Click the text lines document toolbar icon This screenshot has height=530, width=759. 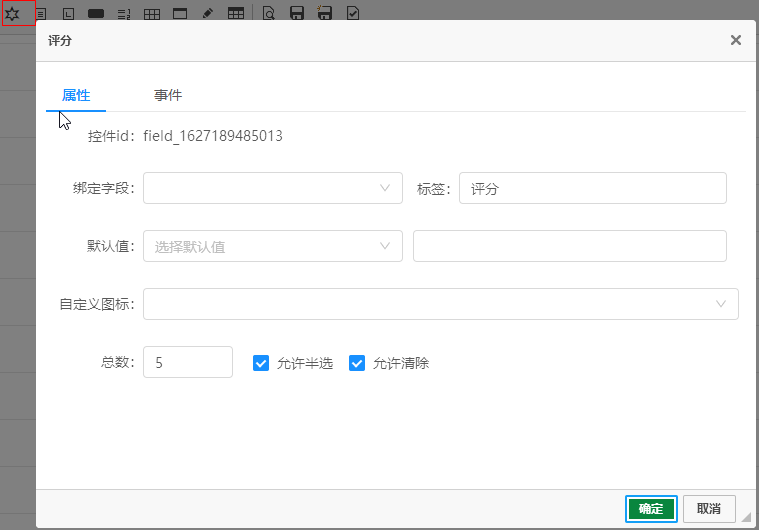pyautogui.click(x=41, y=14)
